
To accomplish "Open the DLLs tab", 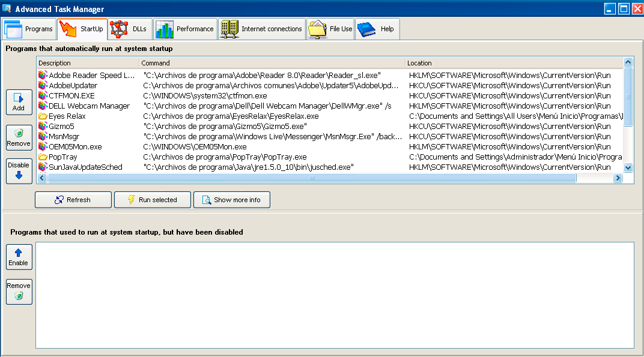I will tap(130, 29).
